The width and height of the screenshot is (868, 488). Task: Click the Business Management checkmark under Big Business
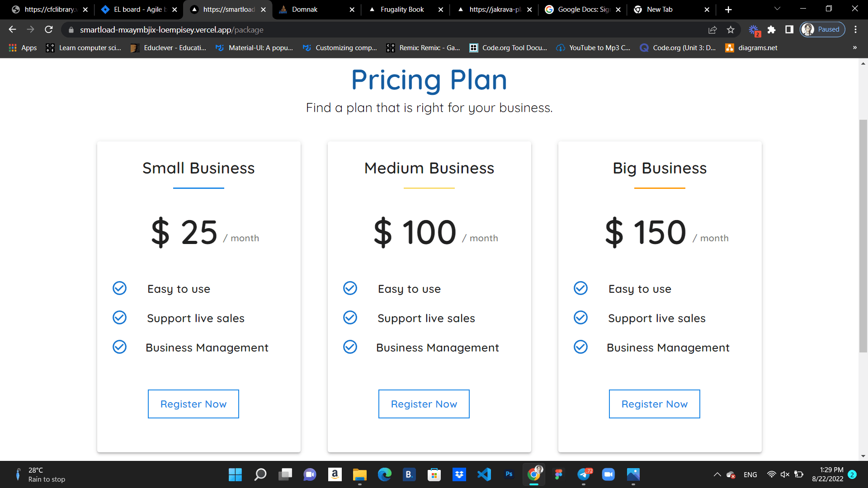[x=580, y=347]
